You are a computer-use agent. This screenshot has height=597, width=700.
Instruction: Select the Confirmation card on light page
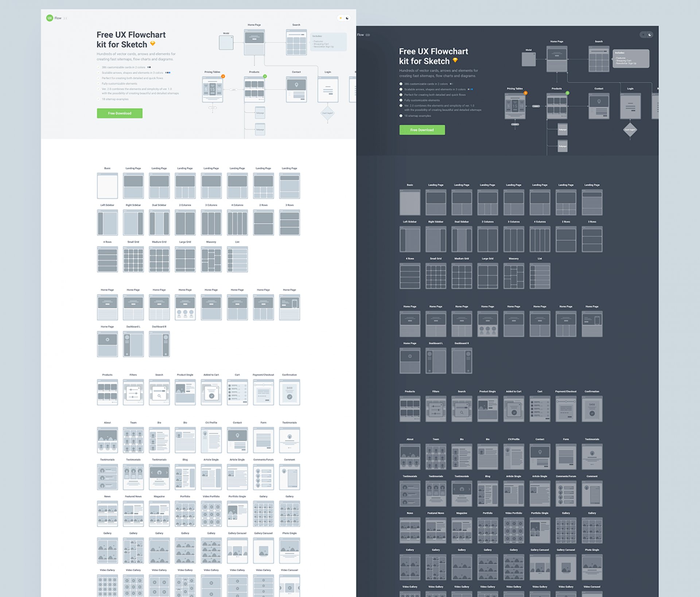(290, 392)
